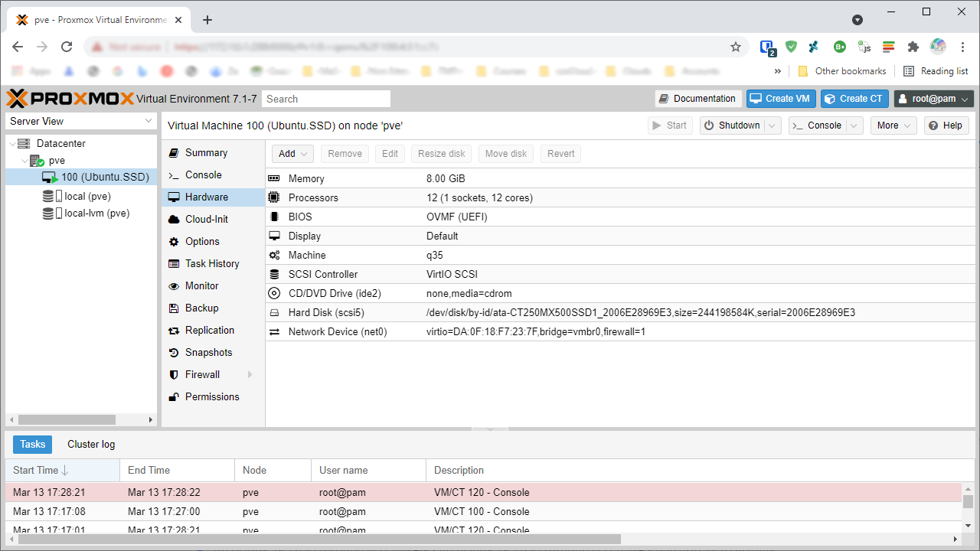Viewport: 980px width, 551px height.
Task: Click the Help button
Action: pos(946,126)
